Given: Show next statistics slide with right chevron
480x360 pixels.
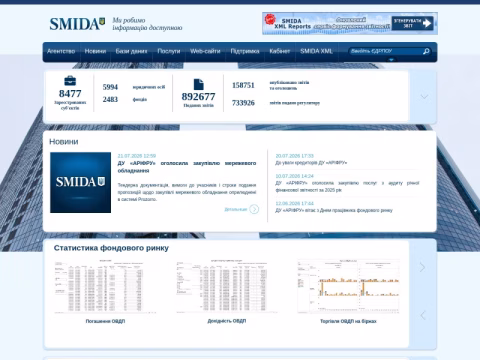Looking at the screenshot, I should point(423,267).
